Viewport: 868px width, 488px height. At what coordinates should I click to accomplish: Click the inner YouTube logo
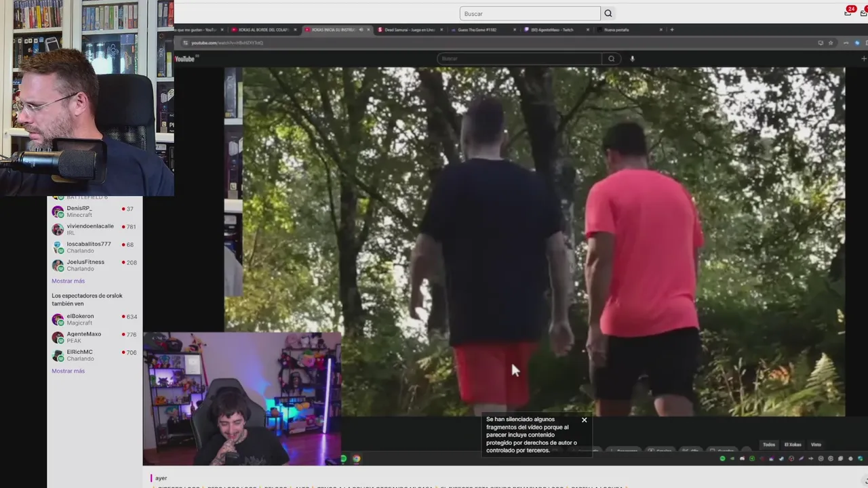click(184, 59)
